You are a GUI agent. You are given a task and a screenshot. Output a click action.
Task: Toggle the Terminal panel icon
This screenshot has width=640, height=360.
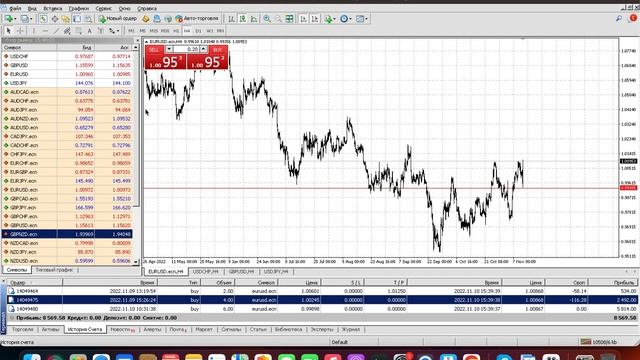(77, 19)
